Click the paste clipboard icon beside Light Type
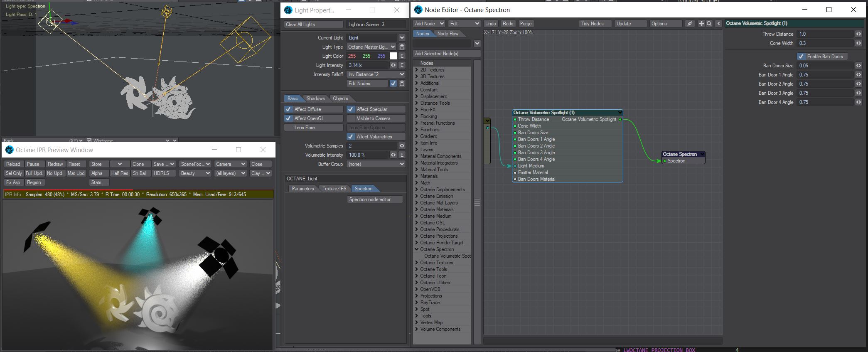The width and height of the screenshot is (868, 352). click(x=402, y=47)
